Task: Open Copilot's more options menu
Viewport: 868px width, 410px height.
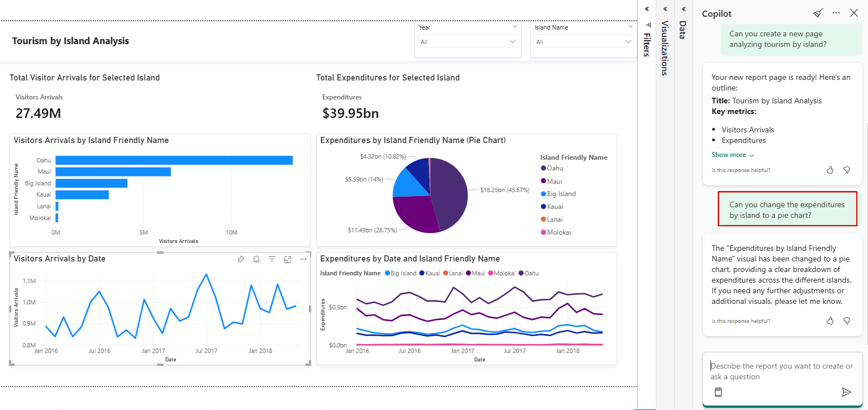Action: point(836,13)
